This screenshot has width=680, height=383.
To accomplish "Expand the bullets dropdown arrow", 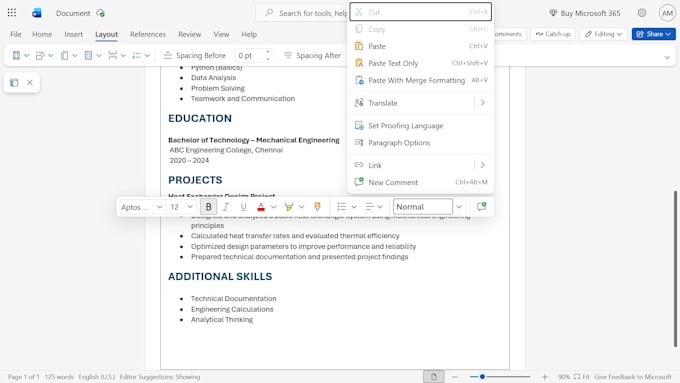I will (354, 207).
